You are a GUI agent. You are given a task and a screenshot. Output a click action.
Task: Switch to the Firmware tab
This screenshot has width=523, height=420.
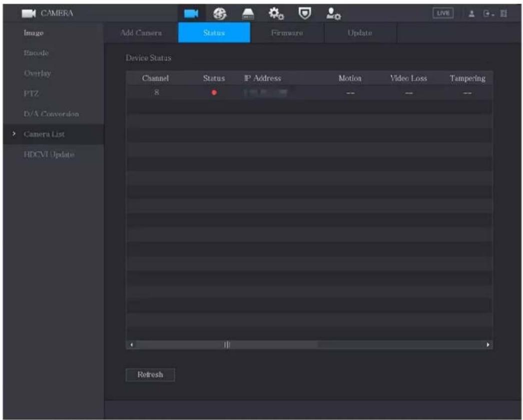[x=287, y=33]
